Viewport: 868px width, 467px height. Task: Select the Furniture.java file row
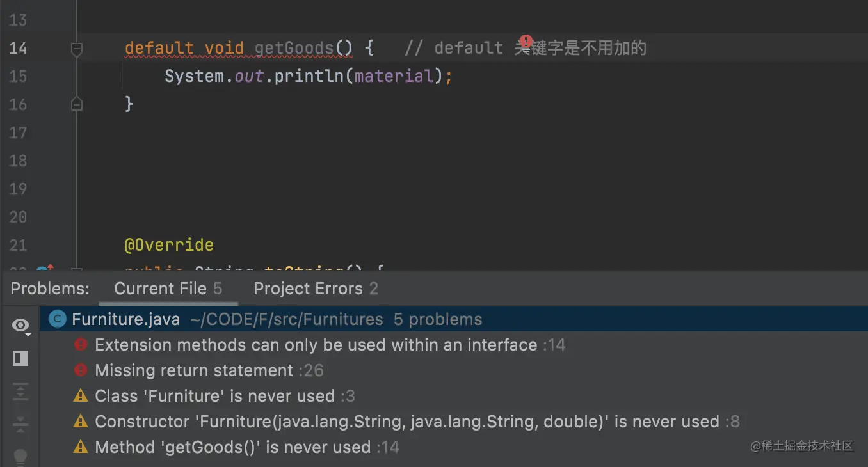coord(453,319)
